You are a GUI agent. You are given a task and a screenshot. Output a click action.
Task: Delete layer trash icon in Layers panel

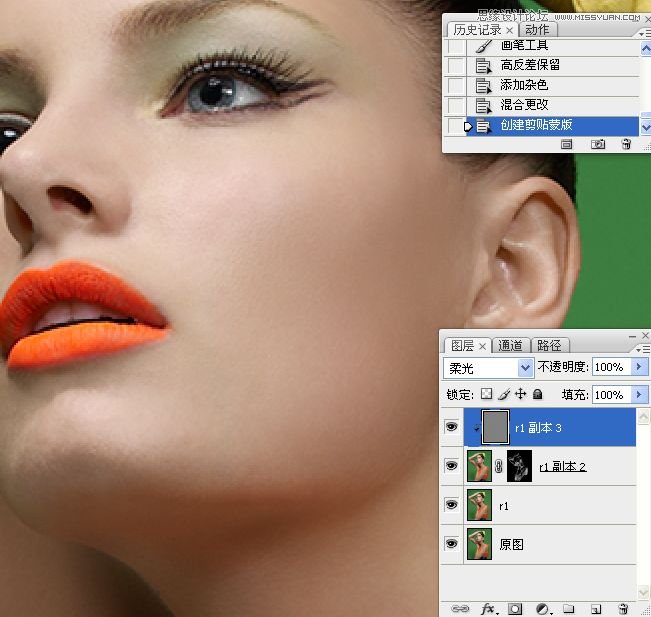623,609
